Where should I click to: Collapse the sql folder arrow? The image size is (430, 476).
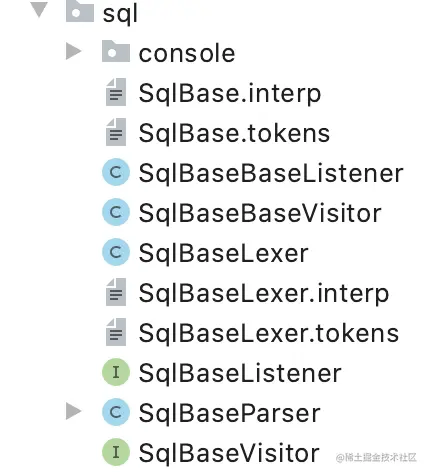pos(39,10)
